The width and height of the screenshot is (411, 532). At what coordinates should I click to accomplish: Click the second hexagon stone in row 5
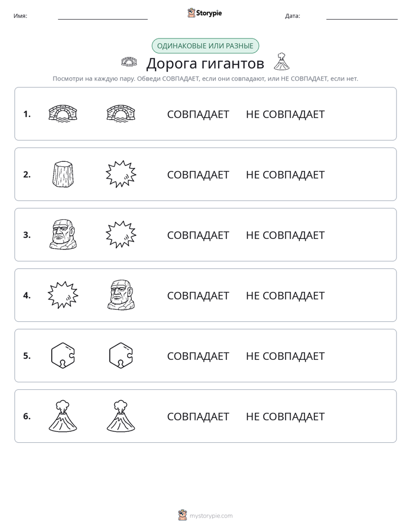click(121, 355)
